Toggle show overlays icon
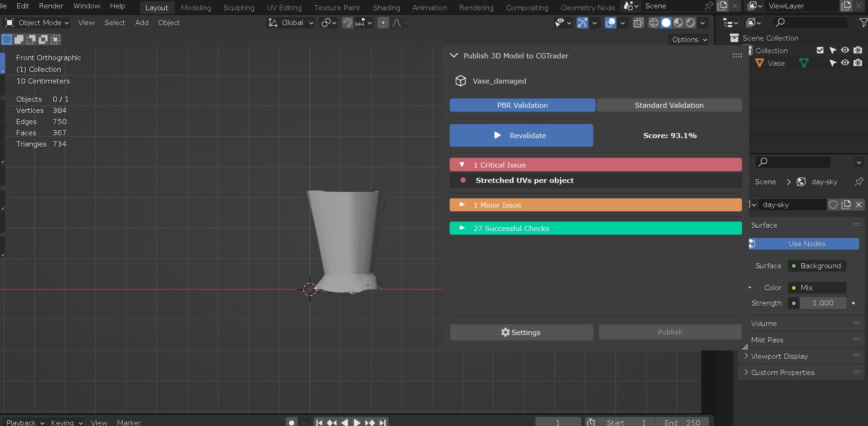 610,22
